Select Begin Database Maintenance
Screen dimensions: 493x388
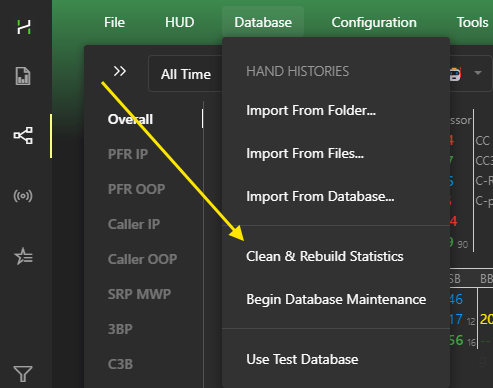[336, 299]
